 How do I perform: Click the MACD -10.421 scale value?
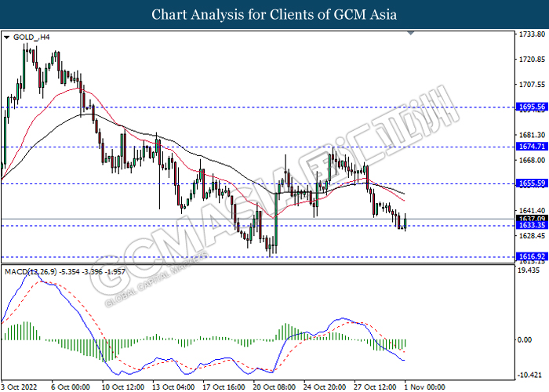pos(529,375)
